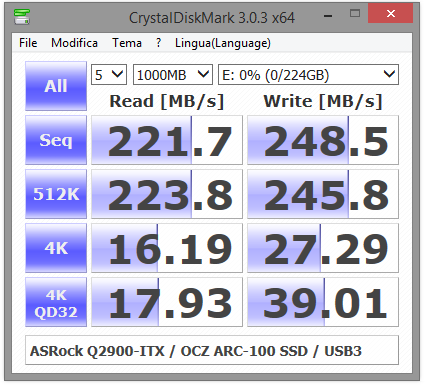This screenshot has height=385, width=428.
Task: Open the drive selector showing E: 0% (0/224GB)
Action: [x=308, y=75]
